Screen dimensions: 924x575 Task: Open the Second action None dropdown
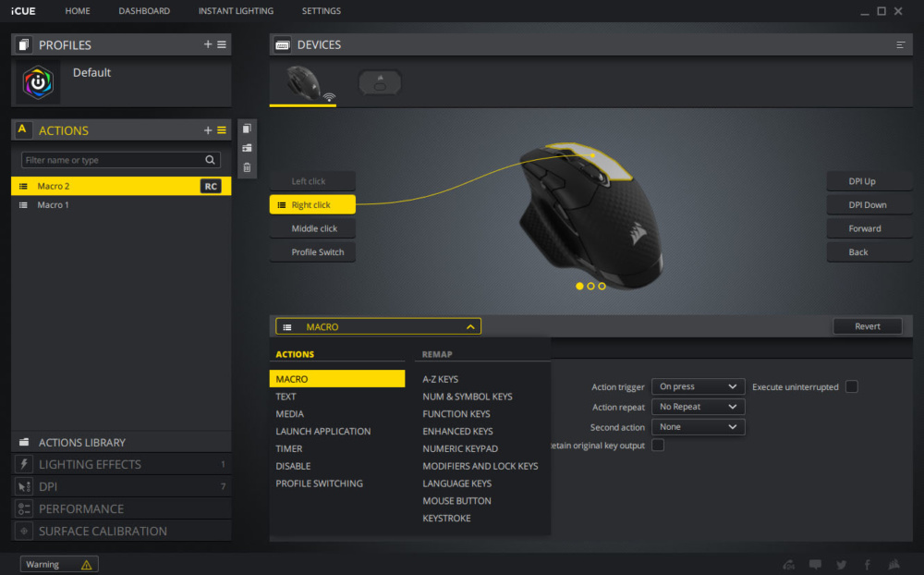pyautogui.click(x=699, y=427)
